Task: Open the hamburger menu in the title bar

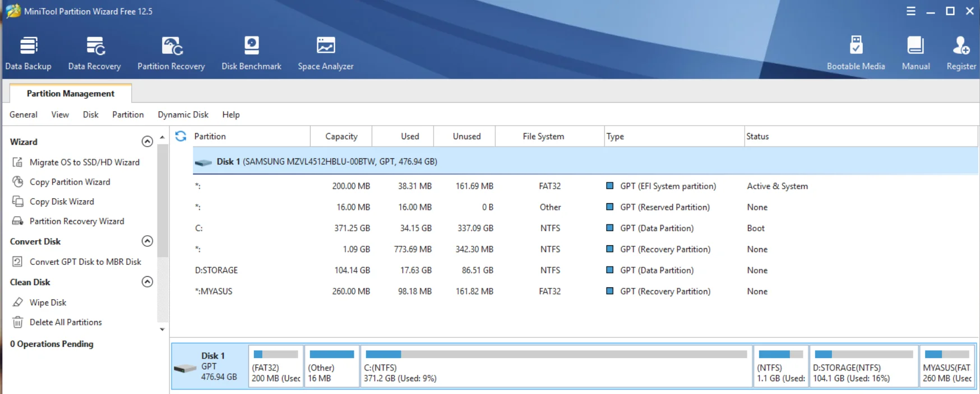Action: click(x=911, y=11)
